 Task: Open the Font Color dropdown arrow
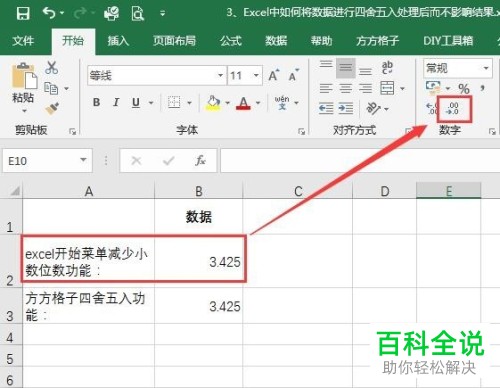click(x=258, y=103)
